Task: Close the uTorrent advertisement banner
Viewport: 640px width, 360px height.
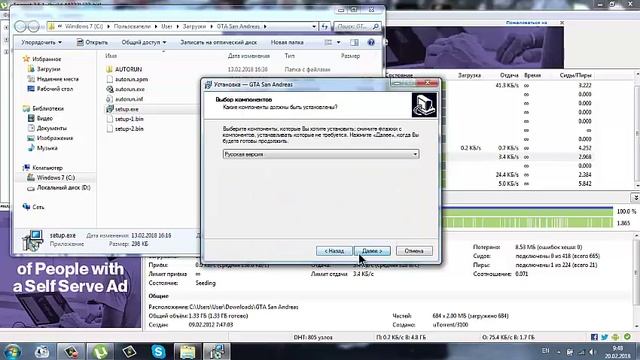Action: pos(562,23)
